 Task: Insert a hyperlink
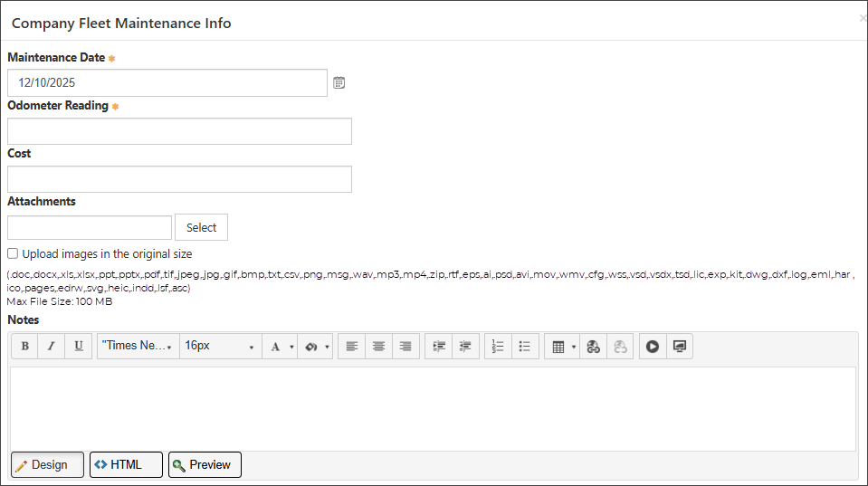[594, 347]
